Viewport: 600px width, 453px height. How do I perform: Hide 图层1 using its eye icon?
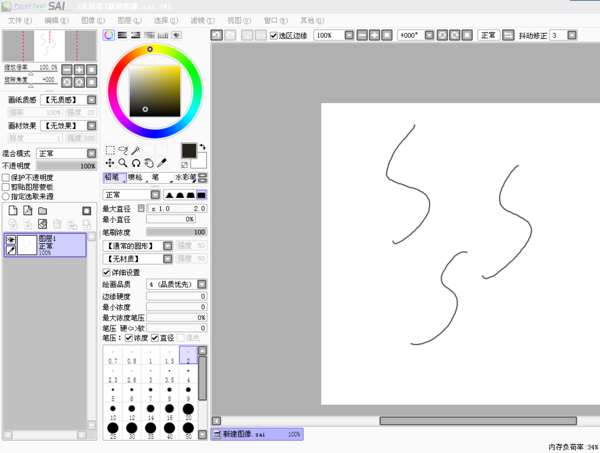pos(11,241)
